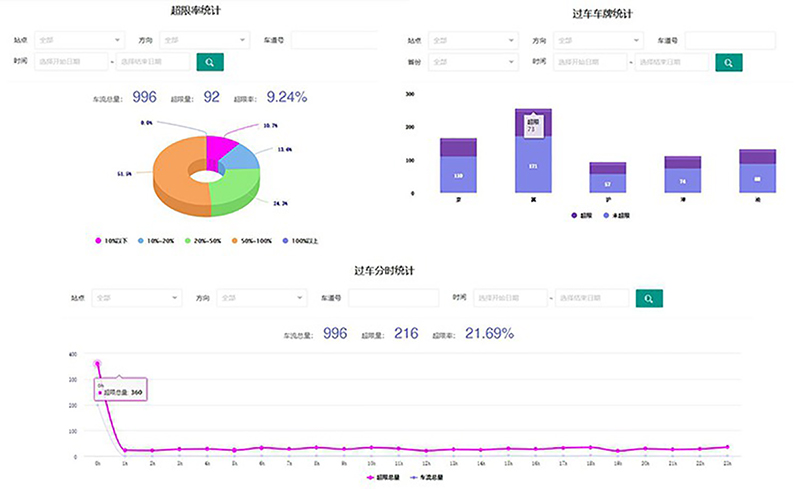This screenshot has width=800, height=489.
Task: Click the dark purple top of the tallest bar
Action: click(x=533, y=123)
